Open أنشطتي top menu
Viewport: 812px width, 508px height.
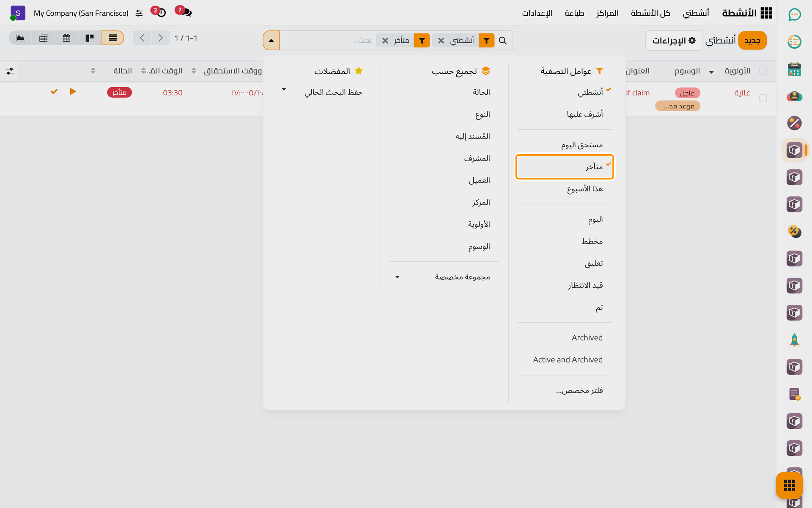[696, 13]
